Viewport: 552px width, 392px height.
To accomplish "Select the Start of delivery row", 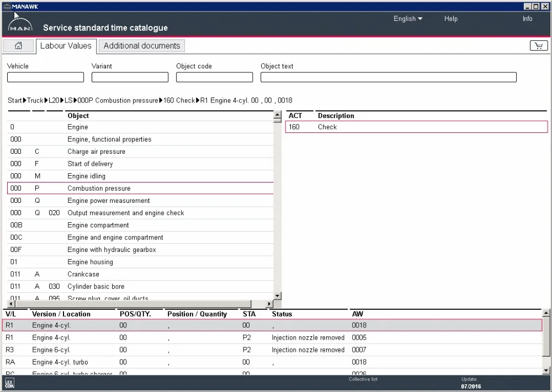I will (140, 164).
